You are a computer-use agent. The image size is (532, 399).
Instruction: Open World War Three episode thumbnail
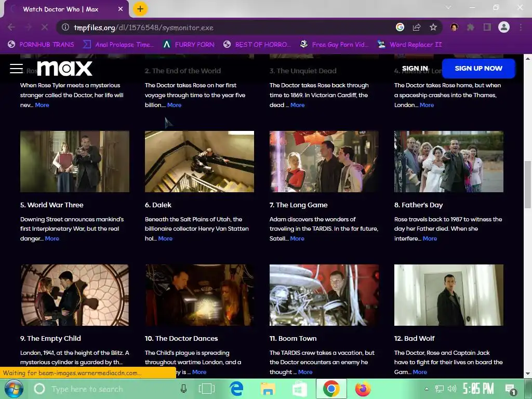coord(75,162)
